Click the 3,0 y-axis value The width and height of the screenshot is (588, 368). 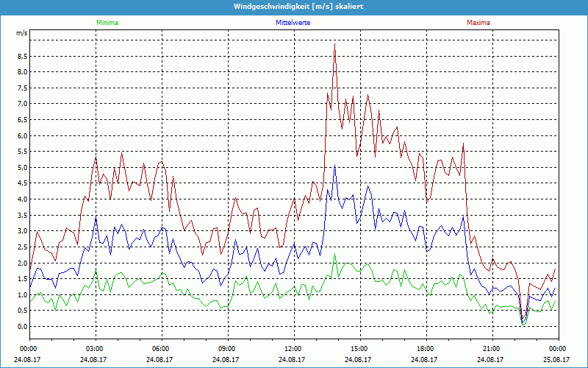pos(23,231)
